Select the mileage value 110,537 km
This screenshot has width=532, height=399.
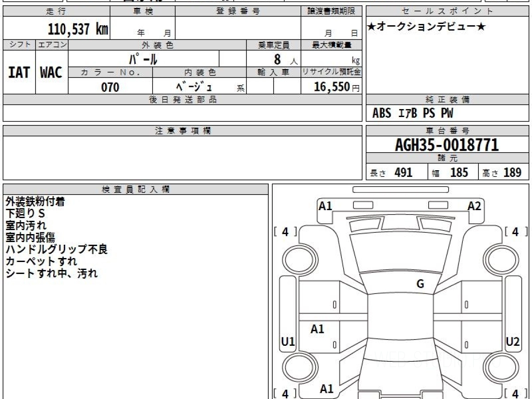78,29
